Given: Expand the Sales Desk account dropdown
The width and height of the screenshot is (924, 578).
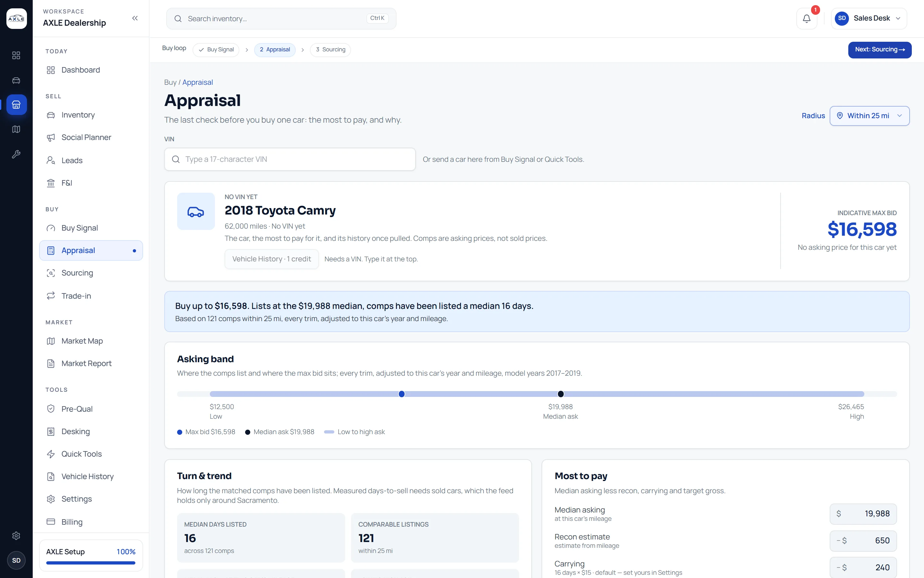Looking at the screenshot, I should click(x=868, y=18).
